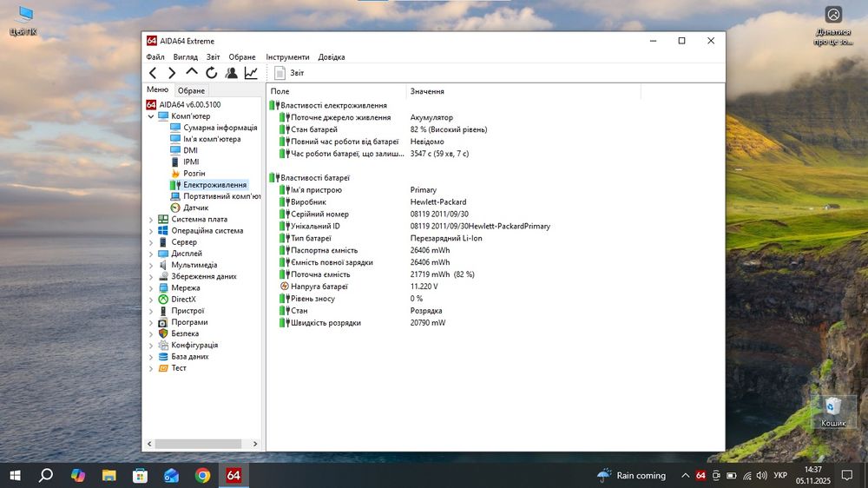Select the DMI tree item
868x488 pixels.
[x=190, y=150]
